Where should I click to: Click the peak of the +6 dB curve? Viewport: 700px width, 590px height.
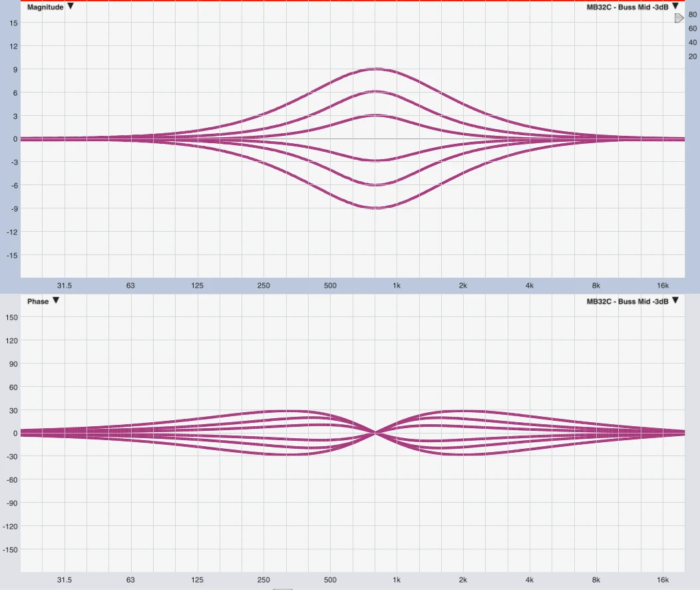(x=377, y=91)
